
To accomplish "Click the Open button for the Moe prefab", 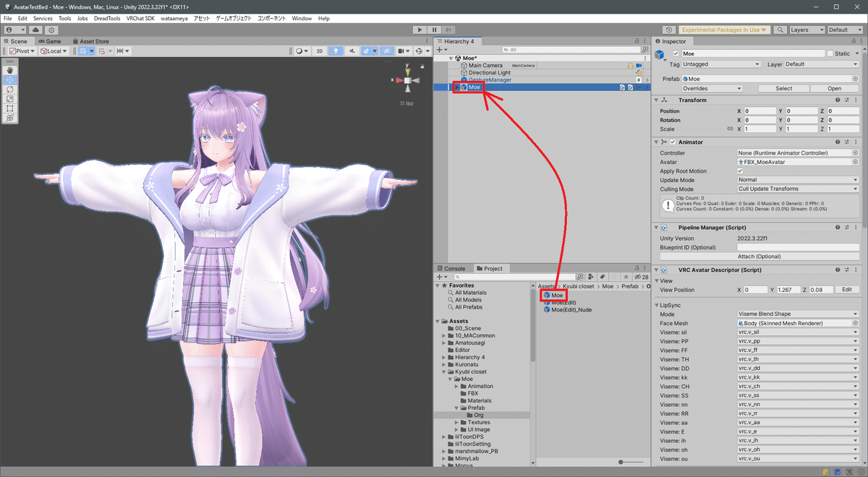I will coord(834,87).
